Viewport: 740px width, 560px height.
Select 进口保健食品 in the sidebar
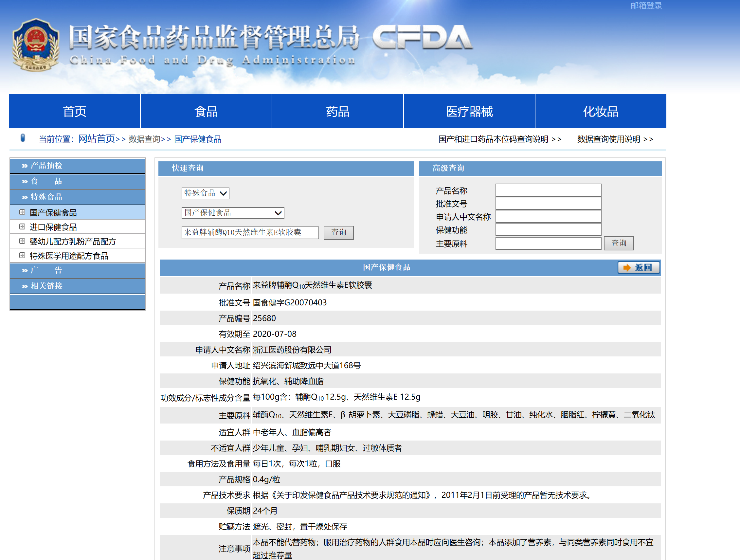coord(77,227)
